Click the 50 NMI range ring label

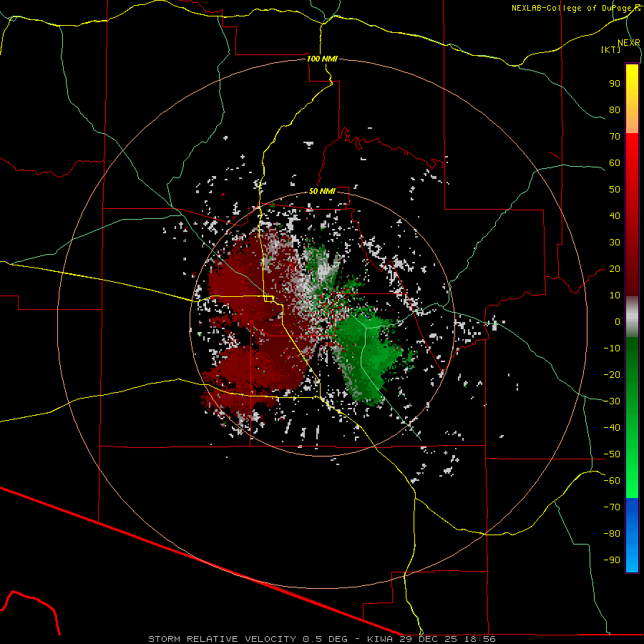(x=322, y=191)
